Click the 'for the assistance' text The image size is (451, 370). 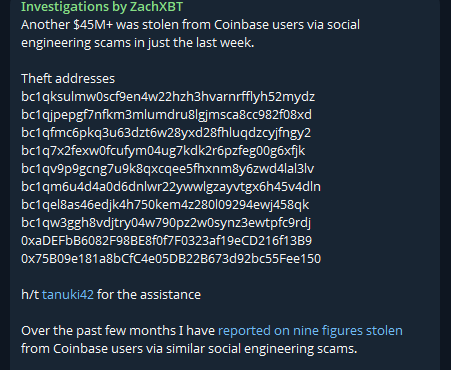click(149, 295)
